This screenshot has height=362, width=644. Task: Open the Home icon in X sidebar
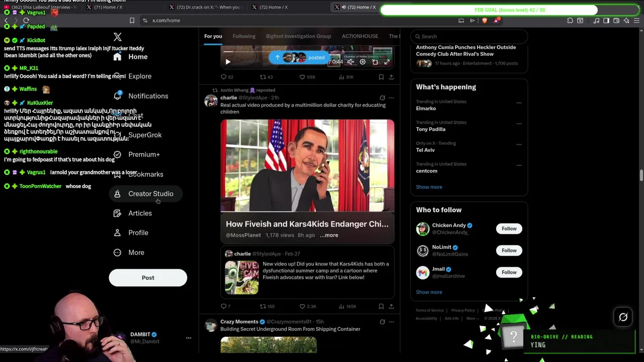117,57
